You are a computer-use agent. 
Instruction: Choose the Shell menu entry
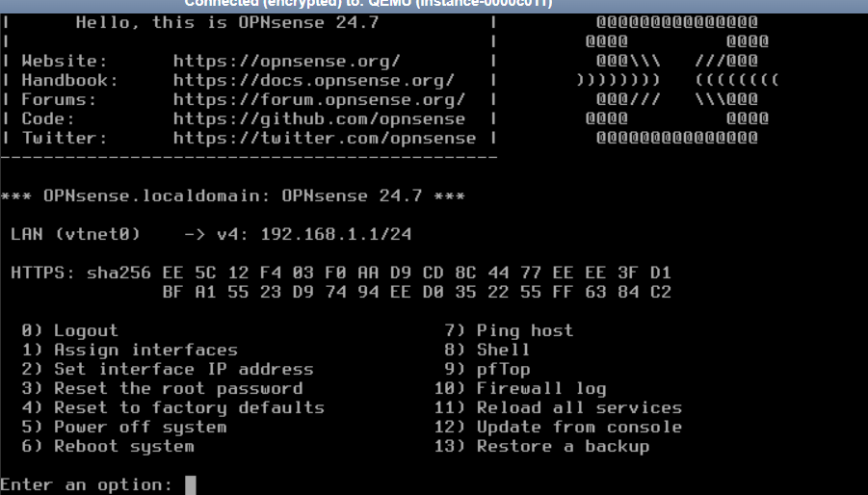click(x=503, y=350)
